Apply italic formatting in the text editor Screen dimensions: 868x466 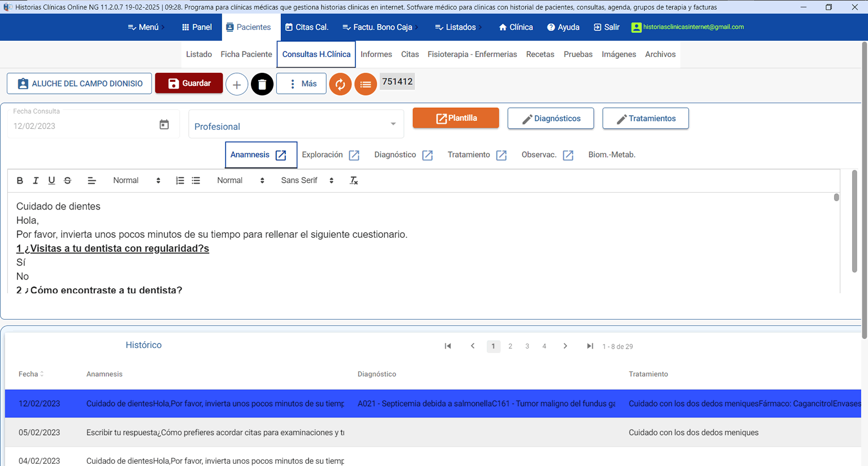coord(36,180)
